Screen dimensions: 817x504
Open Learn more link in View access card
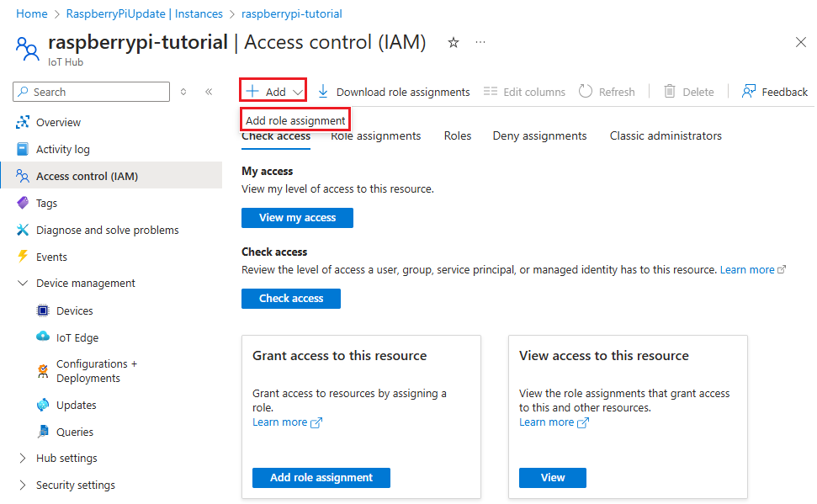[x=554, y=422]
